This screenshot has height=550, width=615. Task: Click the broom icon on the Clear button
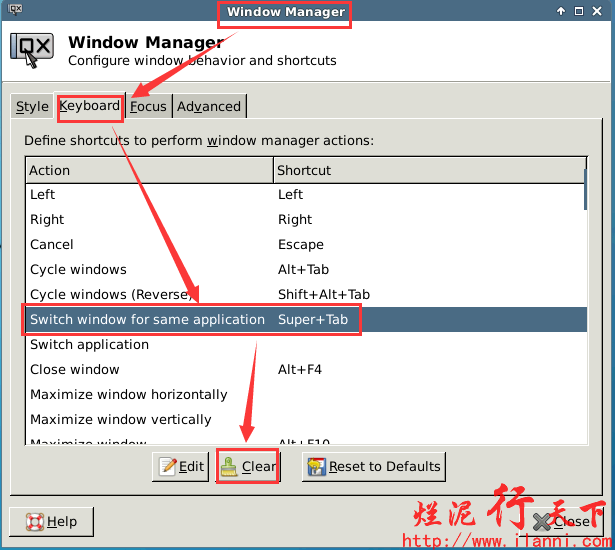click(x=230, y=466)
